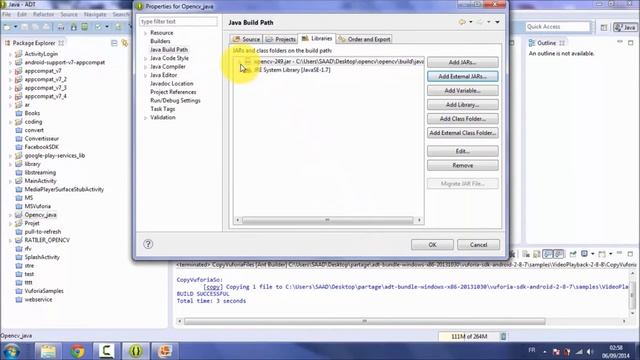Click Add Library... button
Viewport: 640px width, 360px height.
point(462,105)
